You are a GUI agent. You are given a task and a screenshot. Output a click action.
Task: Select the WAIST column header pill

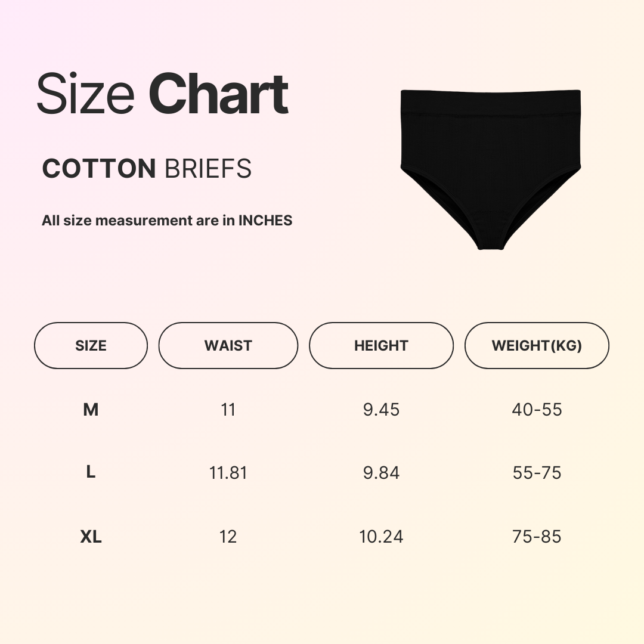coord(228,346)
